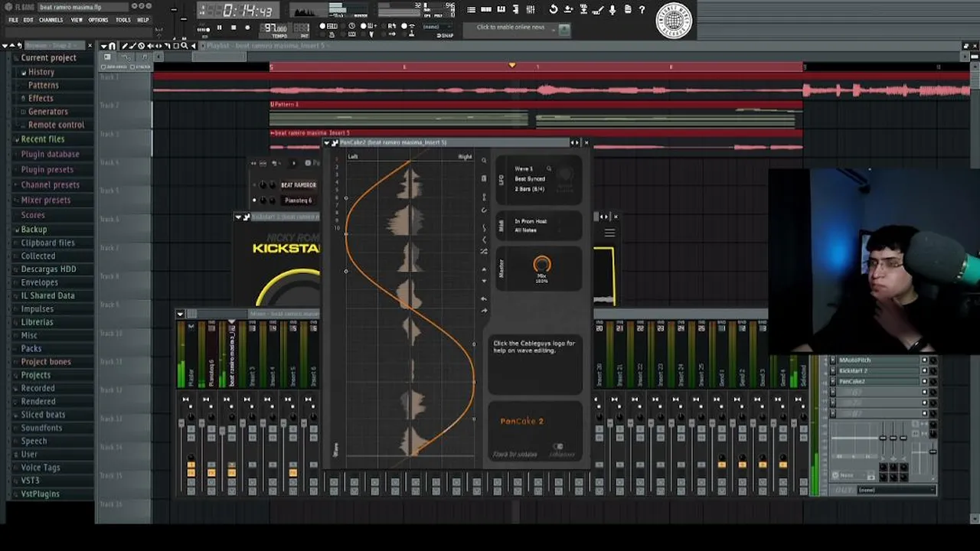Open the Beat Synced LFO mode dropdown
980x551 pixels.
point(530,179)
